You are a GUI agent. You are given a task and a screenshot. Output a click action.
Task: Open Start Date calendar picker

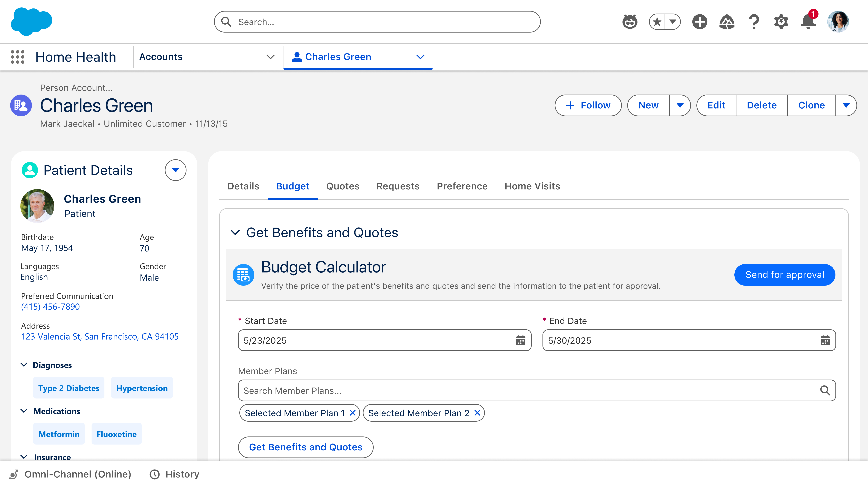520,340
